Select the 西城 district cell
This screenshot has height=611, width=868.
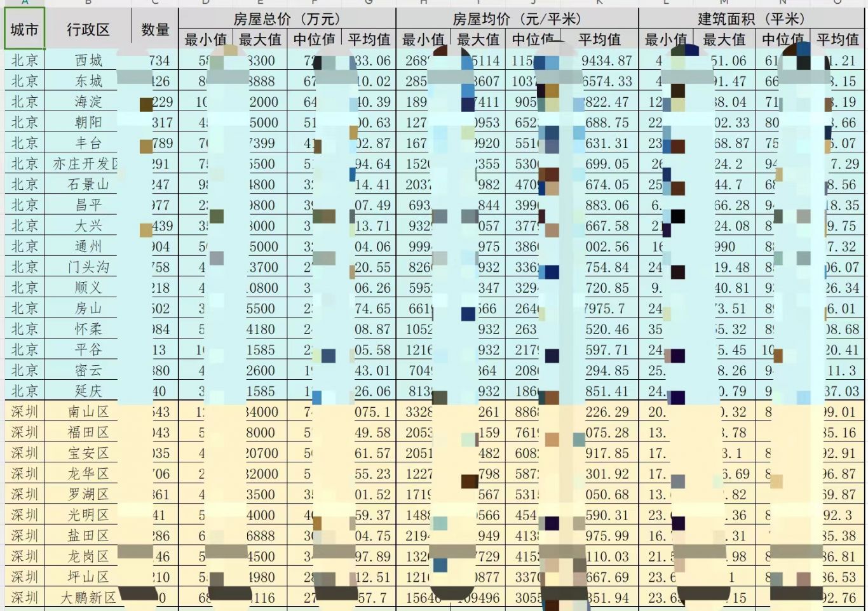[88, 60]
